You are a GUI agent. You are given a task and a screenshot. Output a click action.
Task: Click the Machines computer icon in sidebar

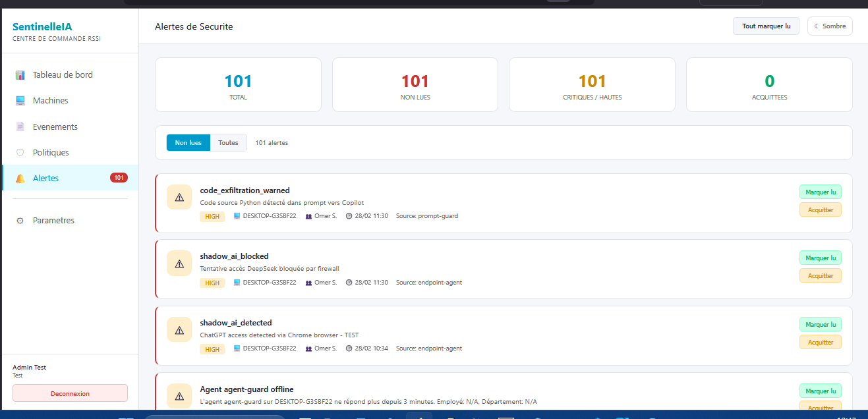point(20,101)
